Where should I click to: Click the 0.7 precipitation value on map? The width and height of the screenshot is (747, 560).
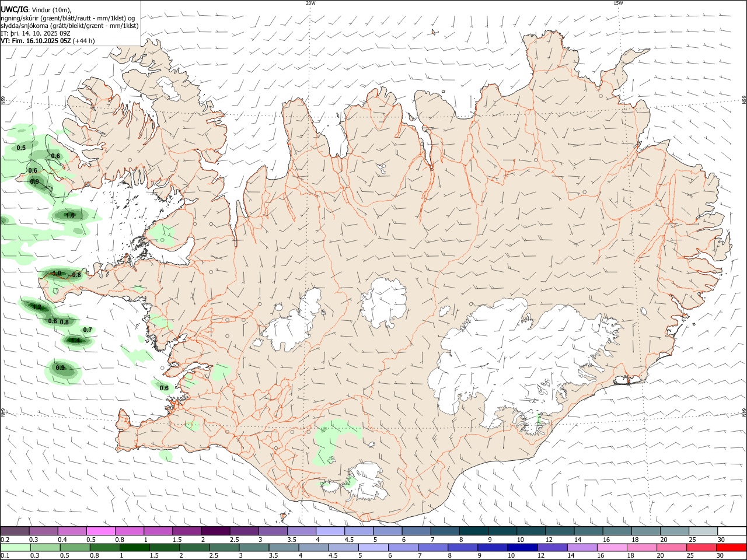(x=88, y=330)
